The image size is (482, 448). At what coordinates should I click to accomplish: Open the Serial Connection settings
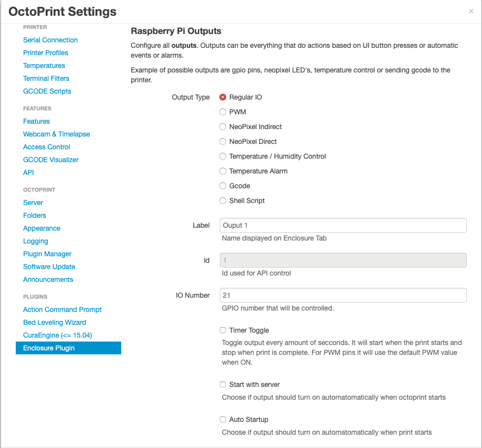click(x=50, y=40)
